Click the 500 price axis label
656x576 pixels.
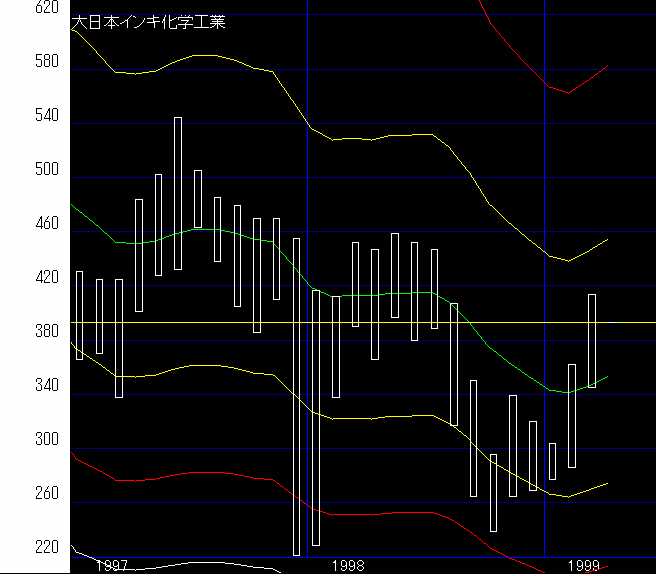click(x=19, y=171)
